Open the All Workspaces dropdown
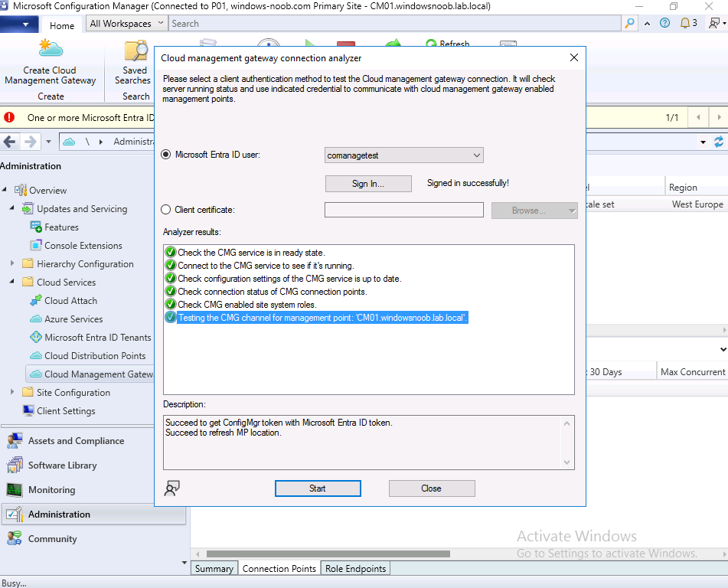This screenshot has height=588, width=728. (x=126, y=23)
